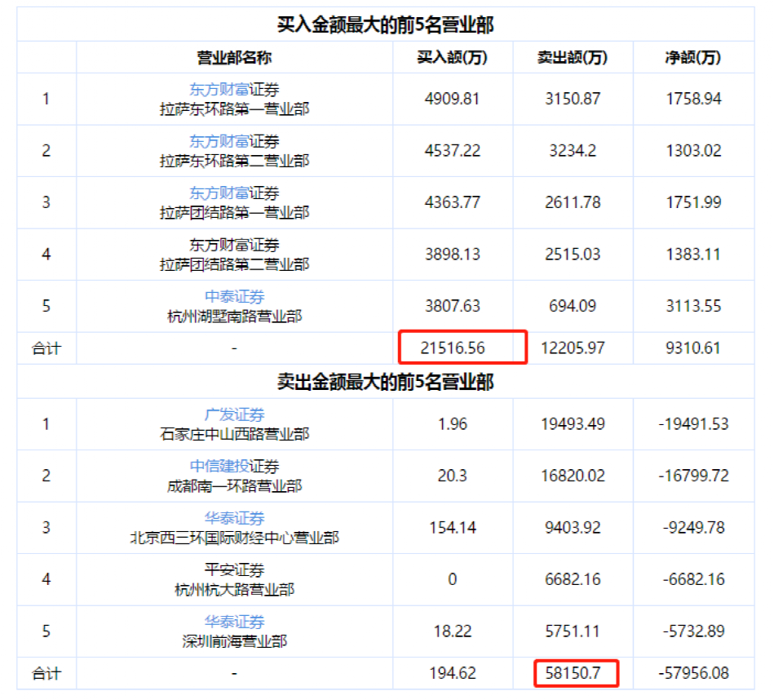Viewport: 774px width, 700px height.
Task: Click the 买入金额最大的前5名营业部 section title
Action: tap(385, 25)
